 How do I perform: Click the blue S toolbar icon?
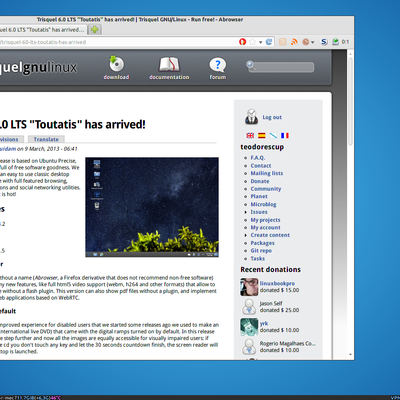click(x=324, y=42)
